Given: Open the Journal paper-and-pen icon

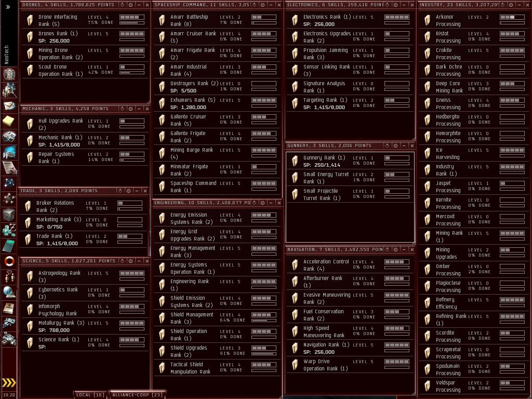Looking at the screenshot, I should (9, 167).
